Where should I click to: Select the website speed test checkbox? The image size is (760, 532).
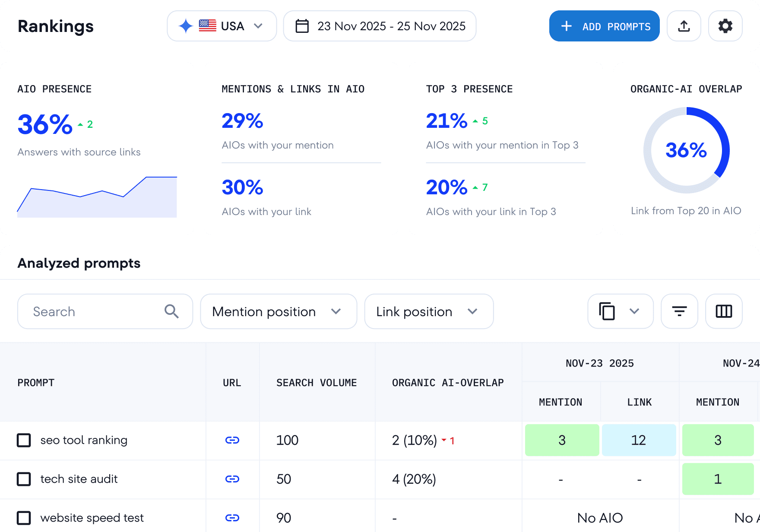(24, 517)
